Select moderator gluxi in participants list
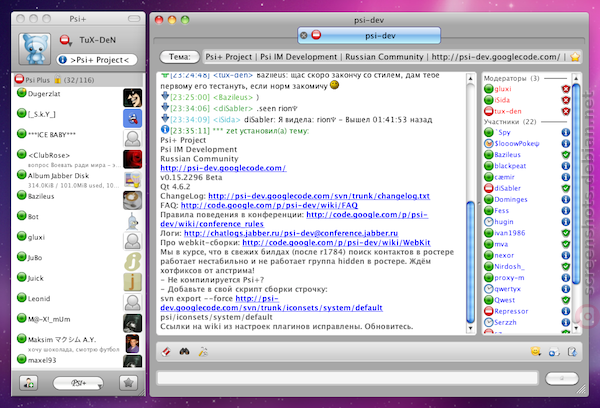 527,89
